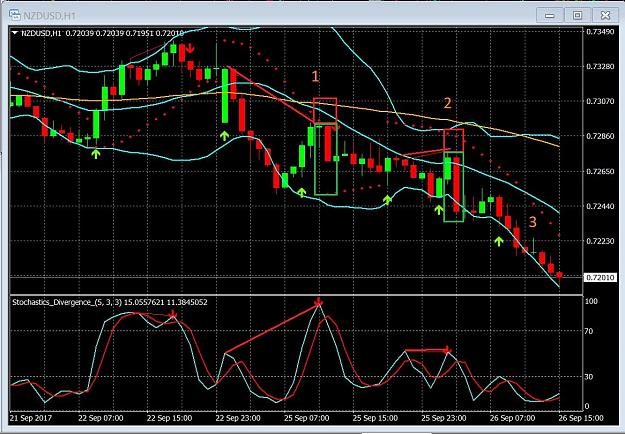Click the stochastic scale level 0

pos(587,406)
